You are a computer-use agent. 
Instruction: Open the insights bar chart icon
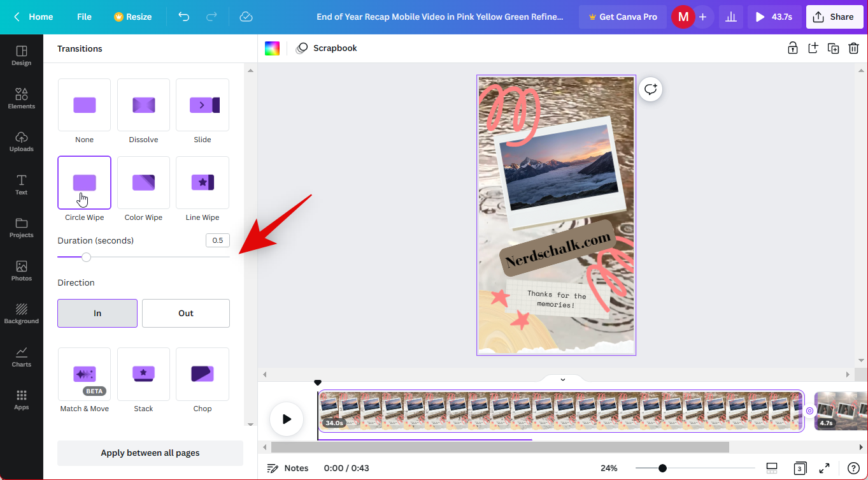pyautogui.click(x=732, y=17)
